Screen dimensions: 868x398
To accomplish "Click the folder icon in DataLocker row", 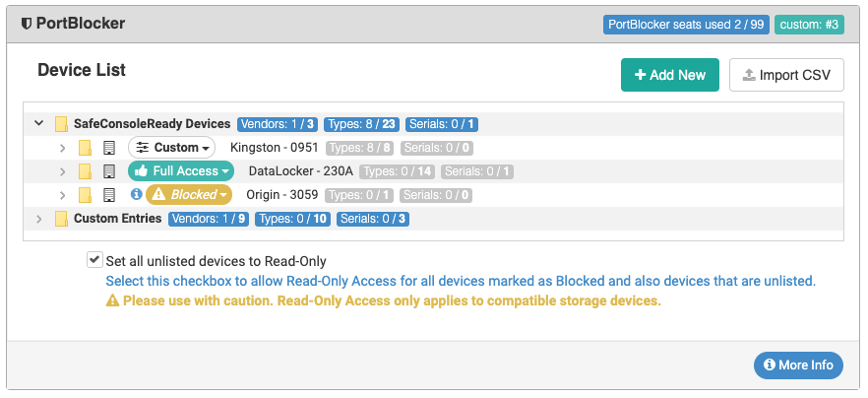I will (x=85, y=171).
